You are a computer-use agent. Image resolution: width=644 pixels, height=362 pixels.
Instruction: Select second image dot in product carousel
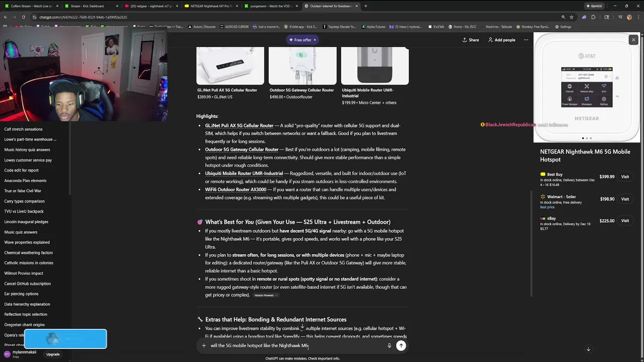point(587,138)
